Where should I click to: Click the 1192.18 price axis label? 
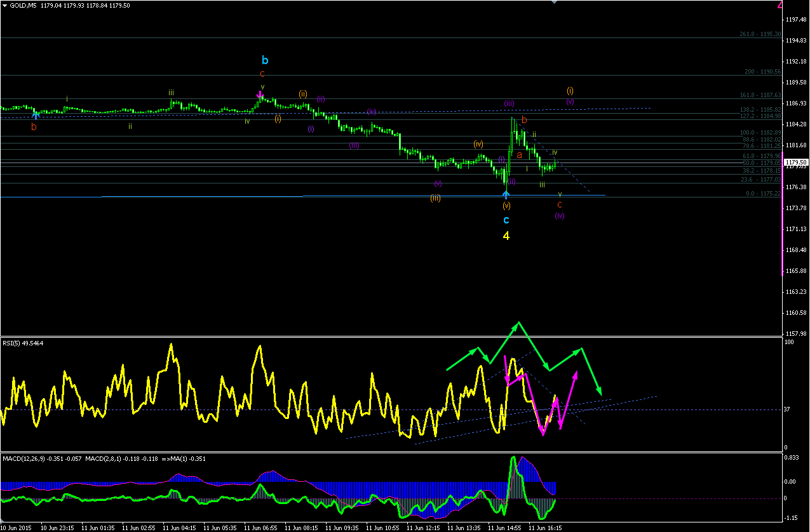(x=797, y=62)
